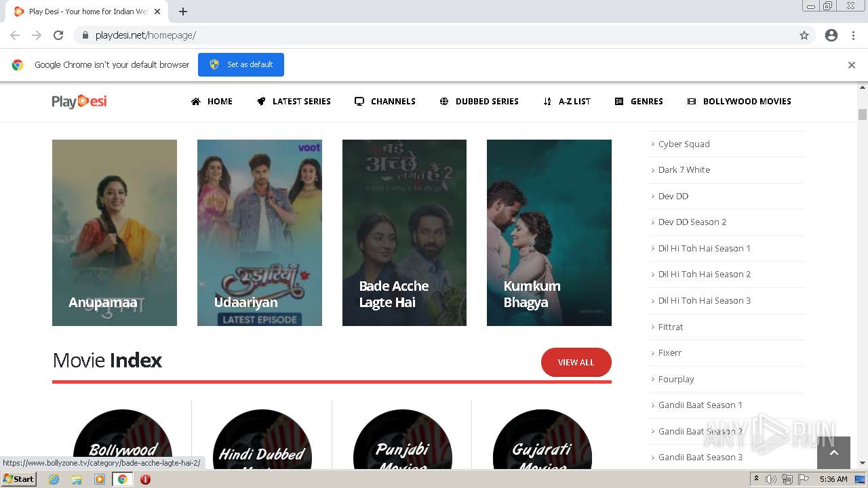Open a new tab with the plus icon

pos(183,12)
